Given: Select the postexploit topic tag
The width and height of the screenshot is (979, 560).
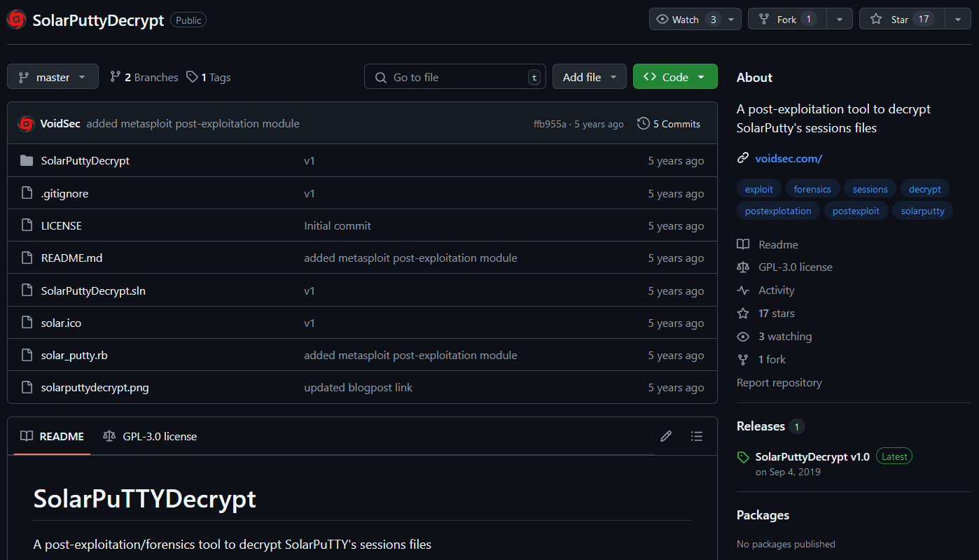Looking at the screenshot, I should point(856,211).
